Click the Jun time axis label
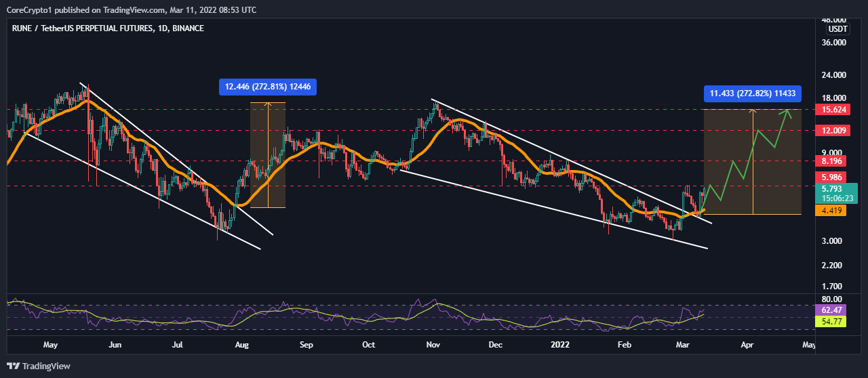The width and height of the screenshot is (868, 378). pos(115,345)
